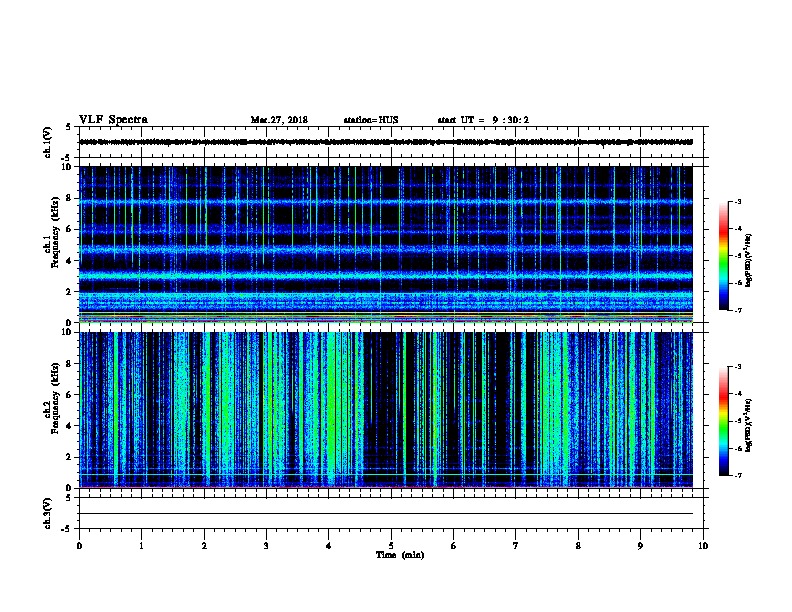Click the ch.1 frequency tick label "8"
The height and width of the screenshot is (612, 792).
pos(69,198)
